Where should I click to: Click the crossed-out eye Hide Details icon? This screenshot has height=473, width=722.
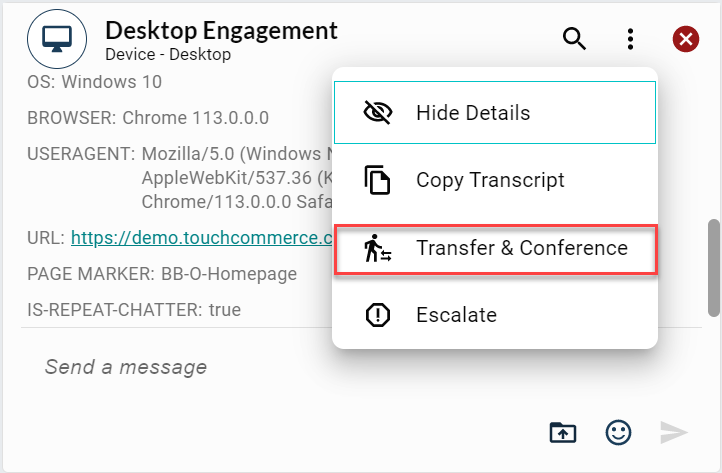tap(377, 113)
